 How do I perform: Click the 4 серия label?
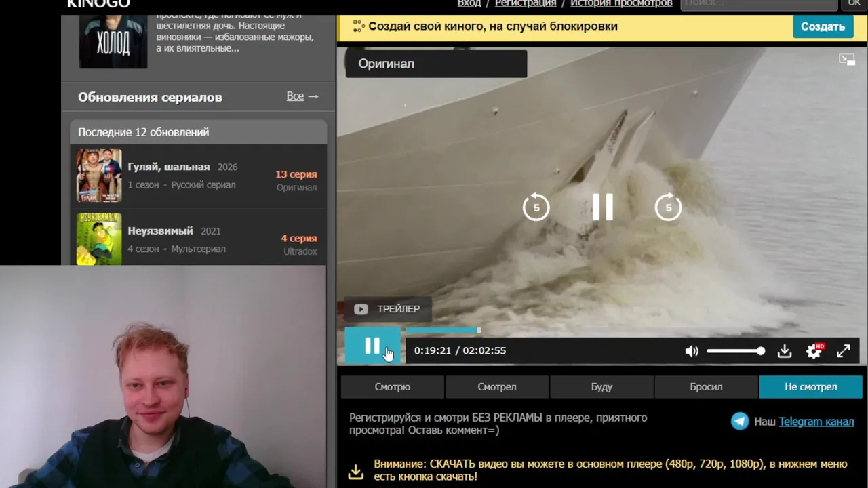click(299, 239)
